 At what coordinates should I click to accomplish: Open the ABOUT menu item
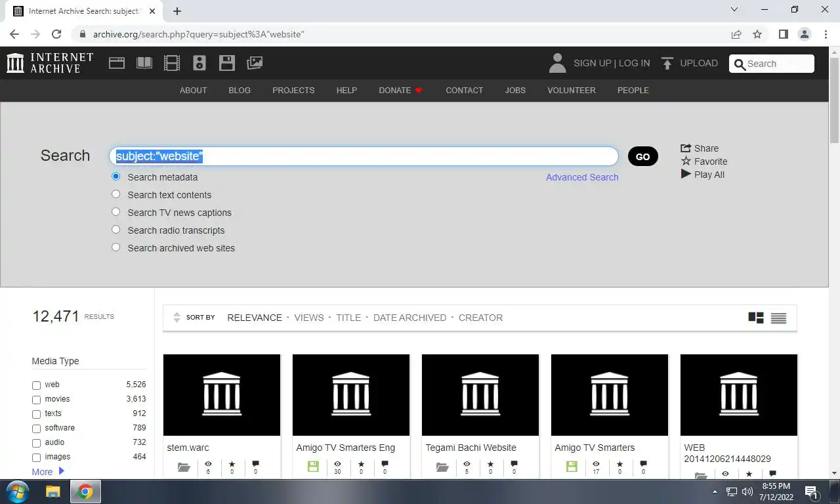193,91
